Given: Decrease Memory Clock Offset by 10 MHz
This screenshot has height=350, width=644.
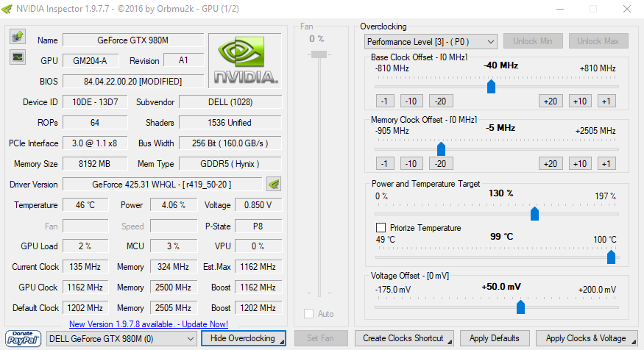Looking at the screenshot, I should point(411,164).
